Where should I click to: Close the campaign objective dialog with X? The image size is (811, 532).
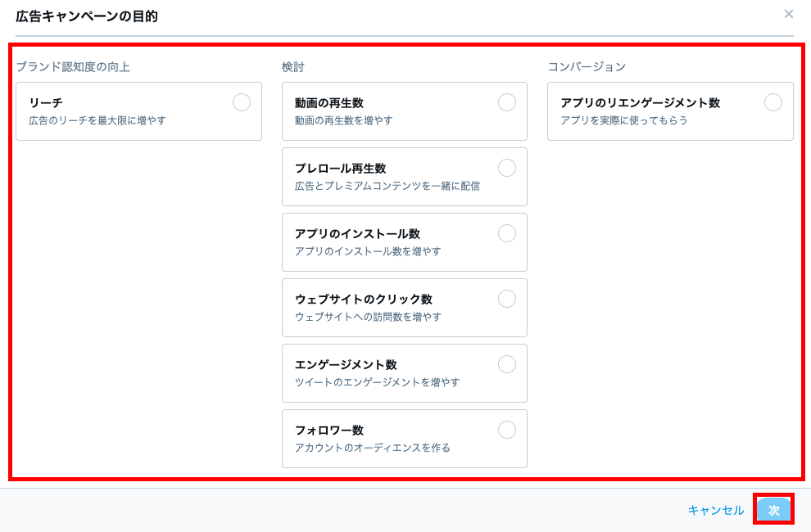(x=788, y=14)
